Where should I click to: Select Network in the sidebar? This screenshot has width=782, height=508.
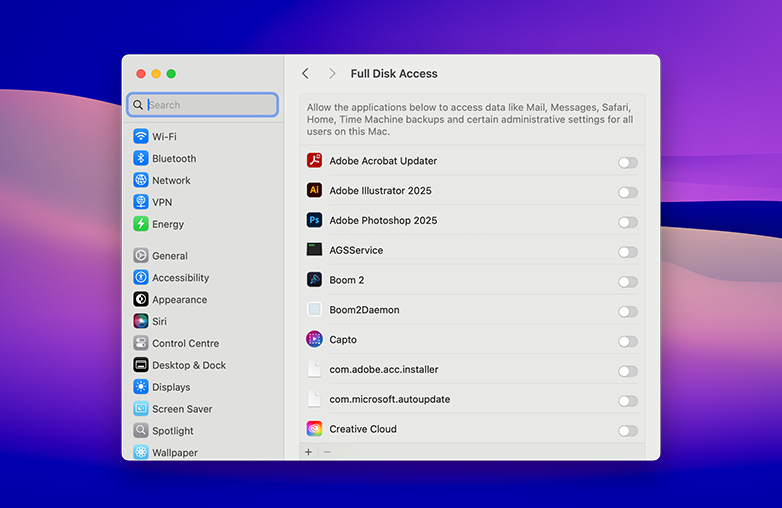point(171,180)
